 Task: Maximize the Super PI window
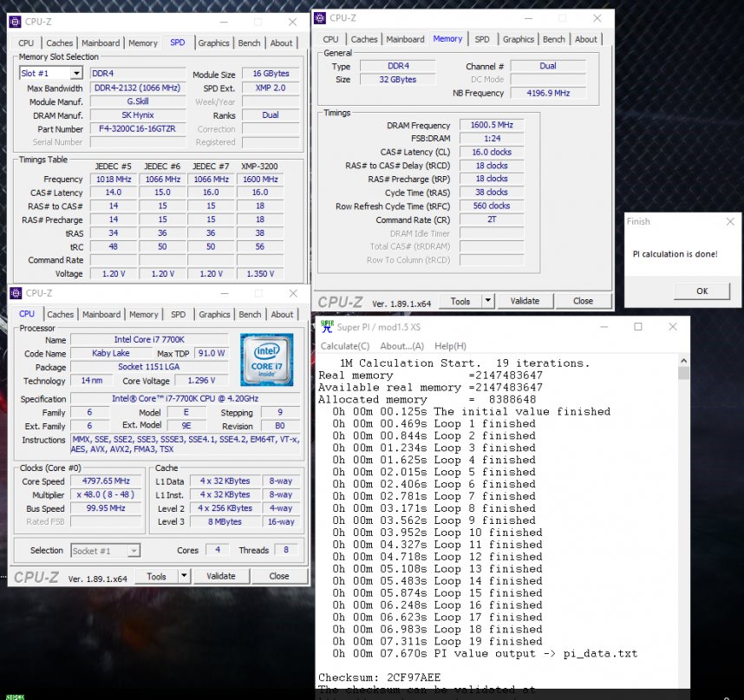(638, 326)
